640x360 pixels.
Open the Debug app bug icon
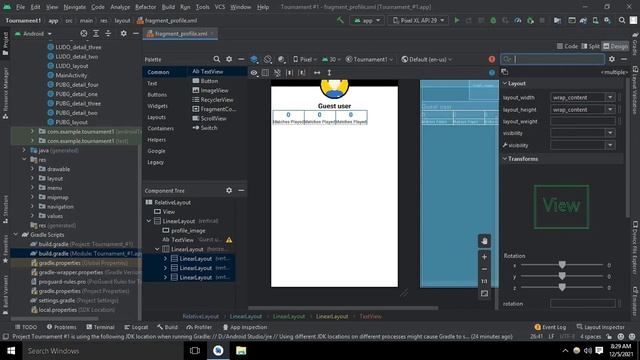click(x=493, y=20)
